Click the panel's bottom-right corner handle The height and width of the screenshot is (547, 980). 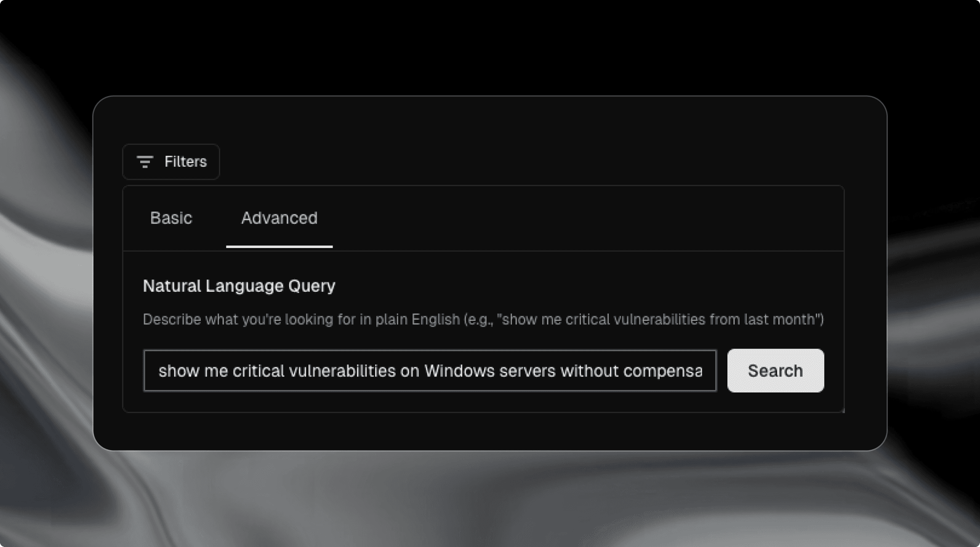[843, 411]
